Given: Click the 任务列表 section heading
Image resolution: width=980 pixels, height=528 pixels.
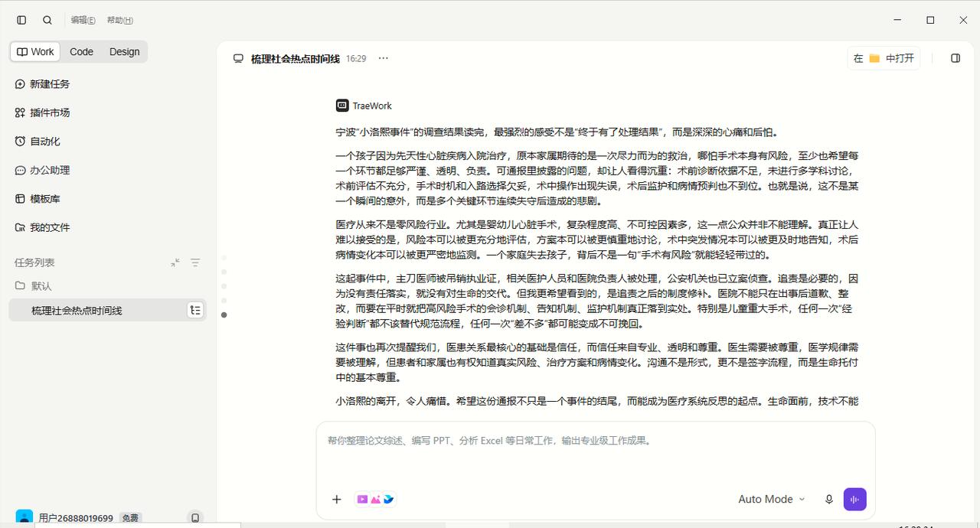Looking at the screenshot, I should tap(34, 262).
